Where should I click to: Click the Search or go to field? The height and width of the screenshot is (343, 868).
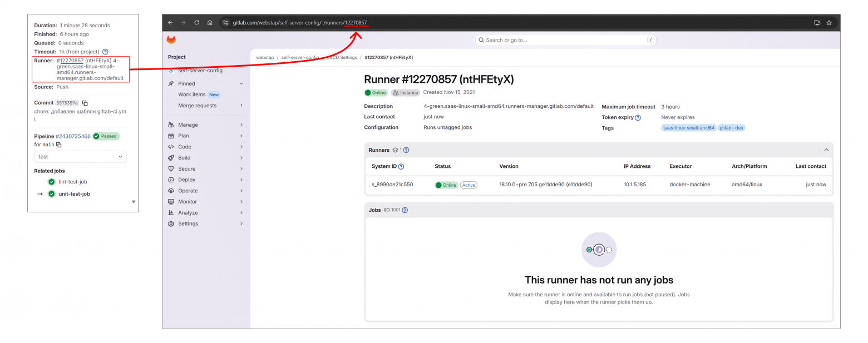566,40
